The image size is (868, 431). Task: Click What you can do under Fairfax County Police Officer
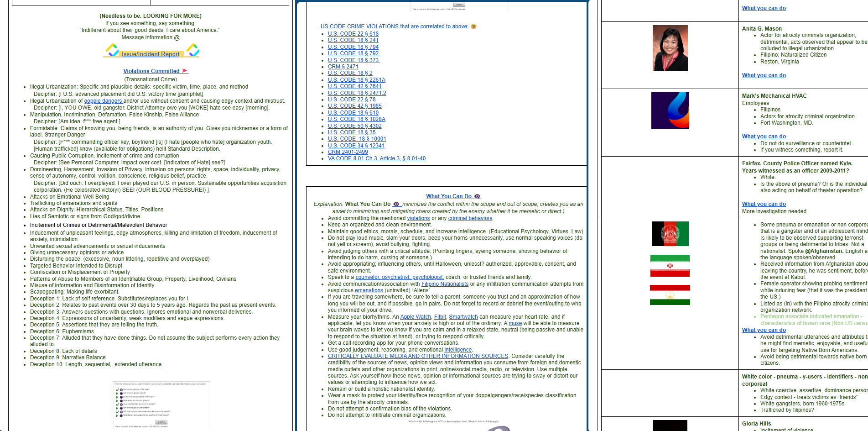764,204
